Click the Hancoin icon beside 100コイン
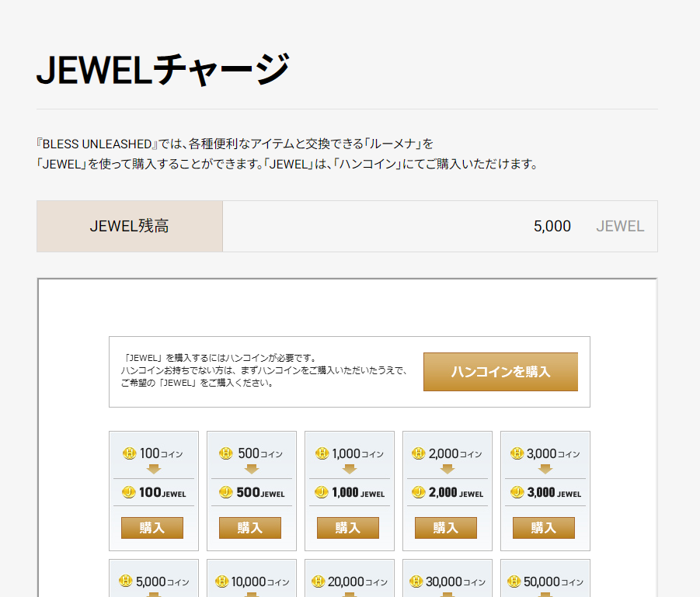 (x=130, y=453)
